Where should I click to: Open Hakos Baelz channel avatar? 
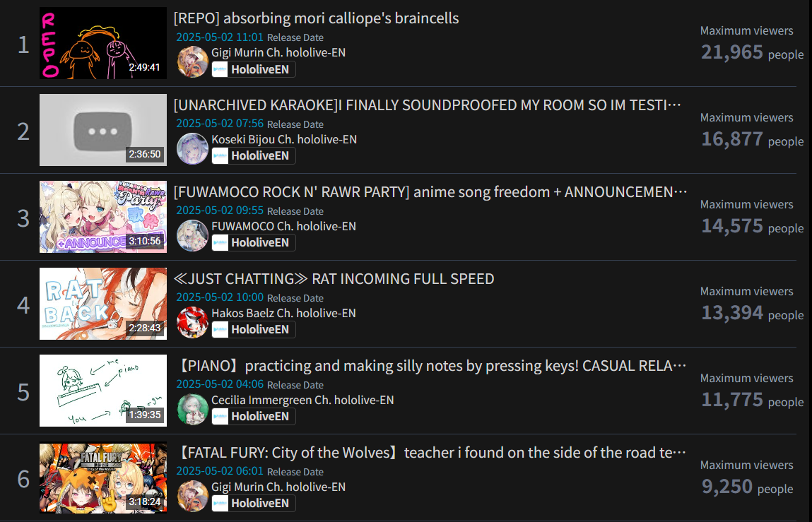pyautogui.click(x=193, y=323)
